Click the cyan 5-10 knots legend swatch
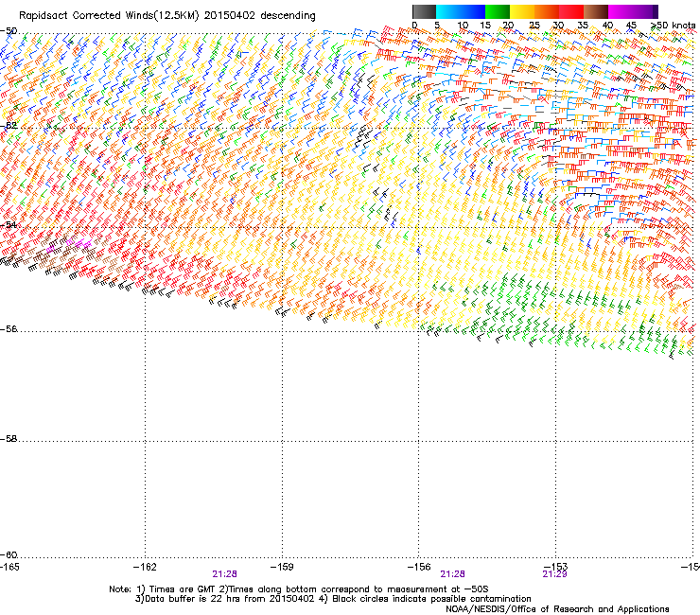 tap(448, 11)
